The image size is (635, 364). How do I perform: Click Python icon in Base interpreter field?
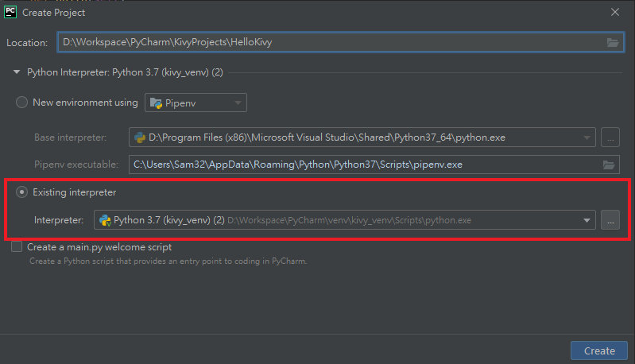tap(140, 137)
